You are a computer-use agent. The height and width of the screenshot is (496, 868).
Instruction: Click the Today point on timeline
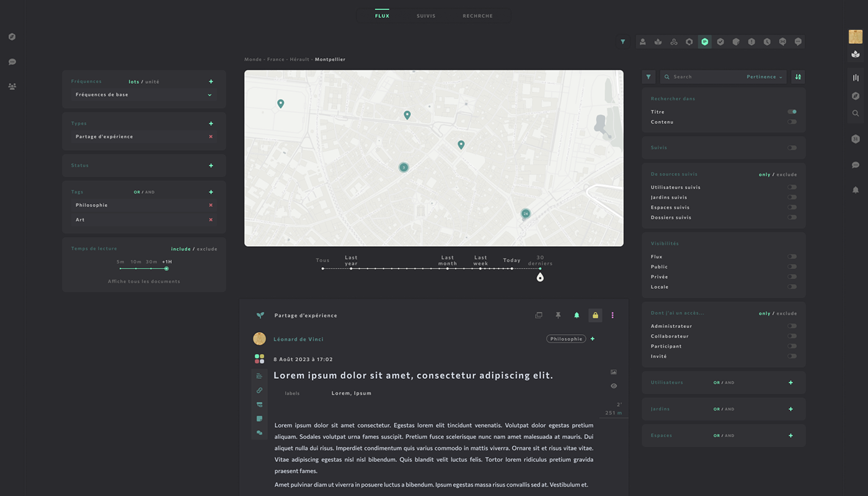[x=512, y=268]
